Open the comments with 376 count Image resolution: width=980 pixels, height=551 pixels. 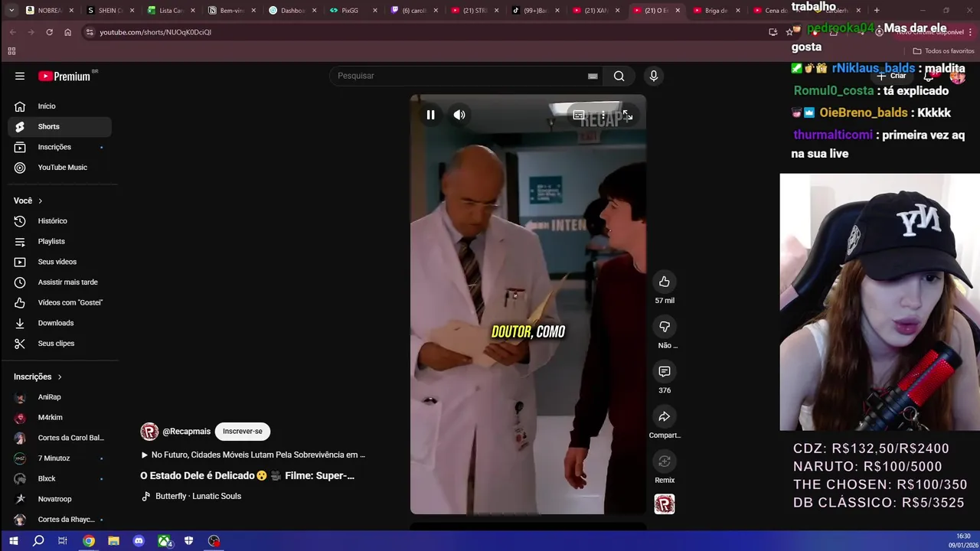pyautogui.click(x=665, y=371)
